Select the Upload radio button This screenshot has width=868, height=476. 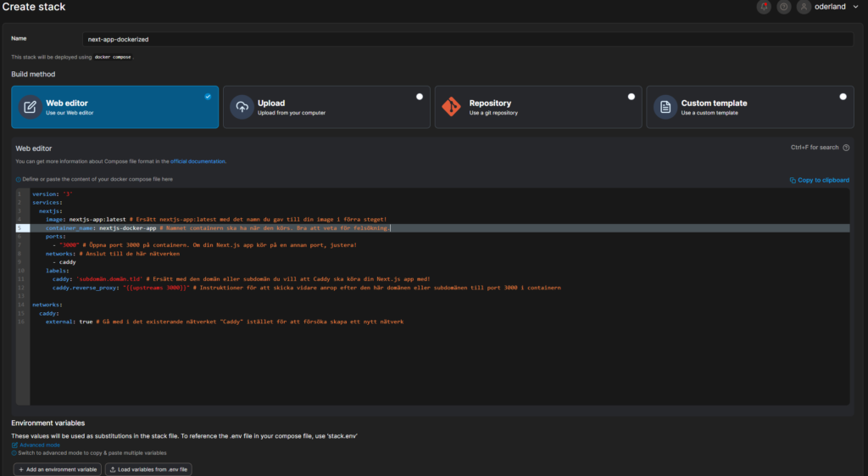point(420,97)
